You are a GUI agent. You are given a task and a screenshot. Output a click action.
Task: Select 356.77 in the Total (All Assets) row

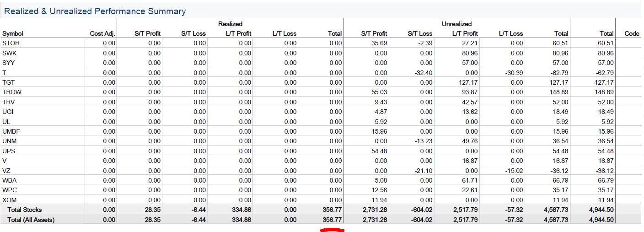[332, 220]
